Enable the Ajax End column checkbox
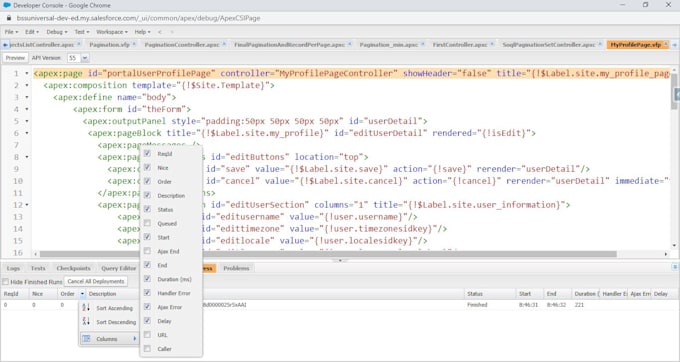Viewport: 680px width, 362px height. (x=147, y=251)
